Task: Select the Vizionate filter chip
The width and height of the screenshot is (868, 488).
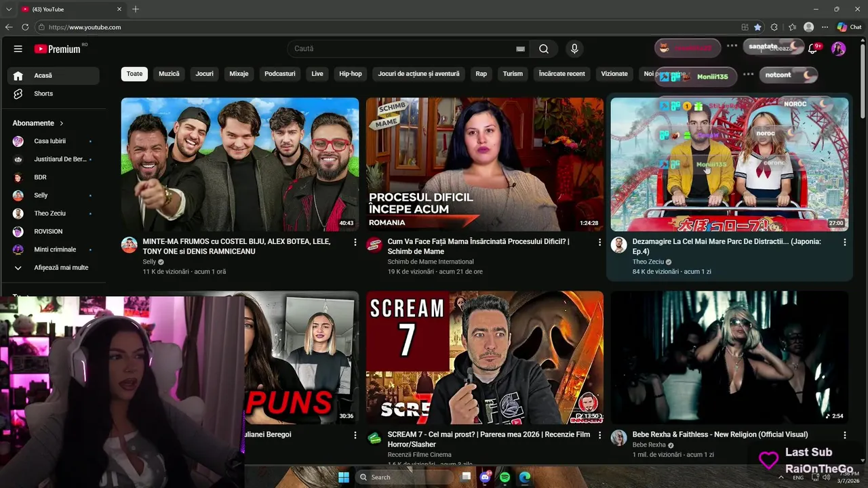Action: [614, 74]
